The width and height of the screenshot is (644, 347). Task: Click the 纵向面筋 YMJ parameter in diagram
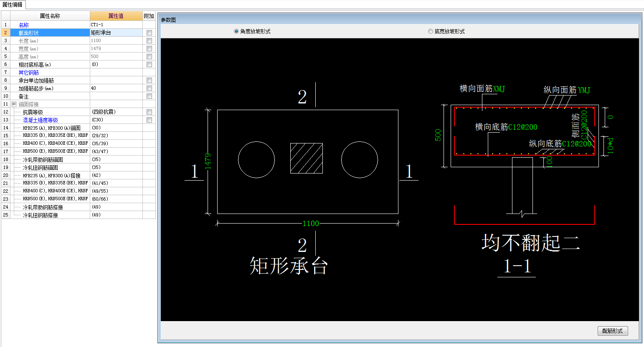584,90
